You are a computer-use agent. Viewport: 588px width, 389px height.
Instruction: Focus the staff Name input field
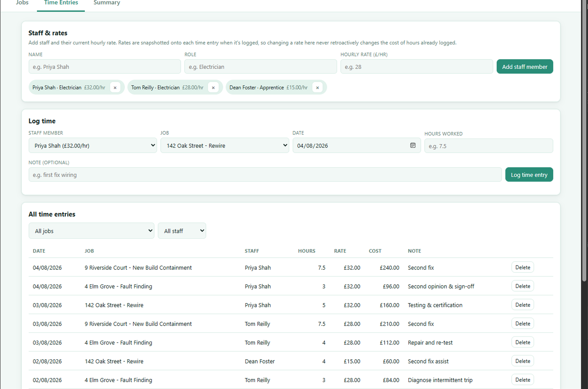pos(104,67)
